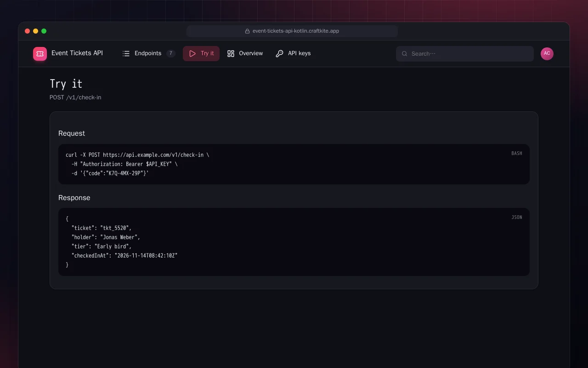
Task: Click the pink ticket logo icon
Action: tap(40, 54)
